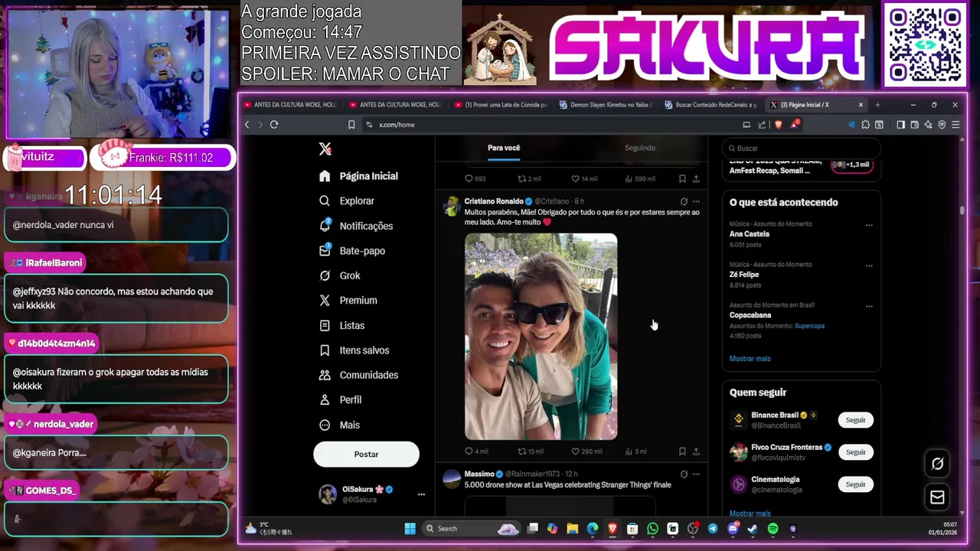Viewport: 980px width, 551px height.
Task: Open the Brave VPN shield icon
Action: pyautogui.click(x=942, y=125)
